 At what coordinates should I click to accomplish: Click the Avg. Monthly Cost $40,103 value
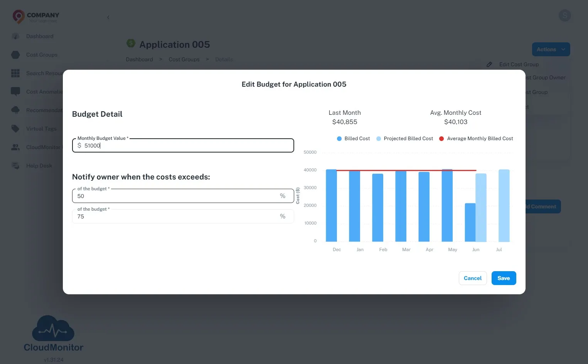pos(456,122)
